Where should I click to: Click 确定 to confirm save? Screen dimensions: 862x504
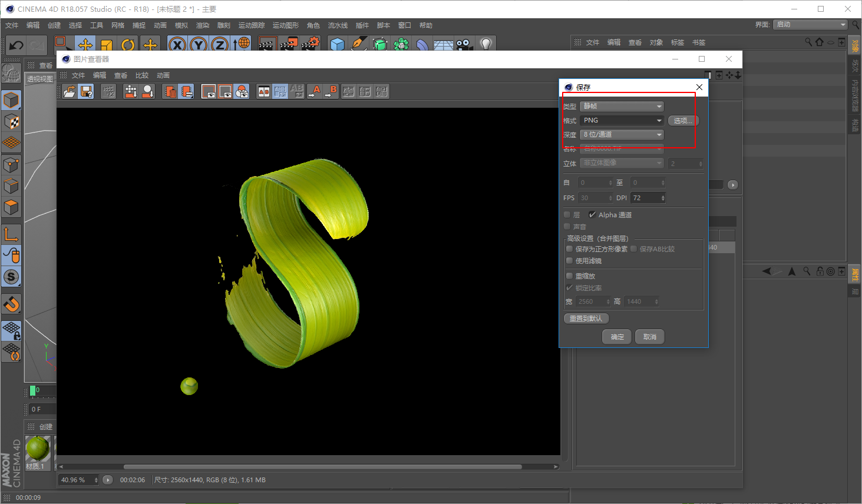pos(617,337)
